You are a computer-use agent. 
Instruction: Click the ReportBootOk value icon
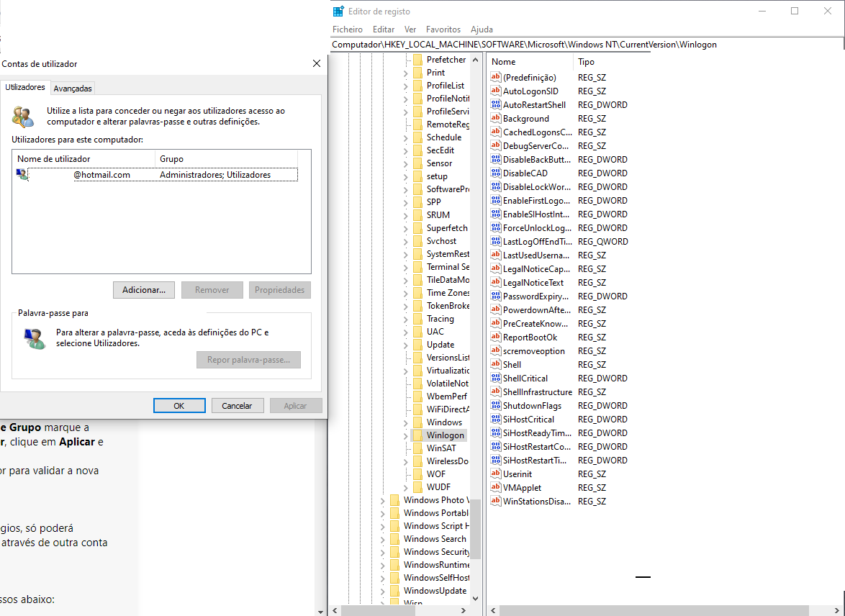tap(496, 337)
